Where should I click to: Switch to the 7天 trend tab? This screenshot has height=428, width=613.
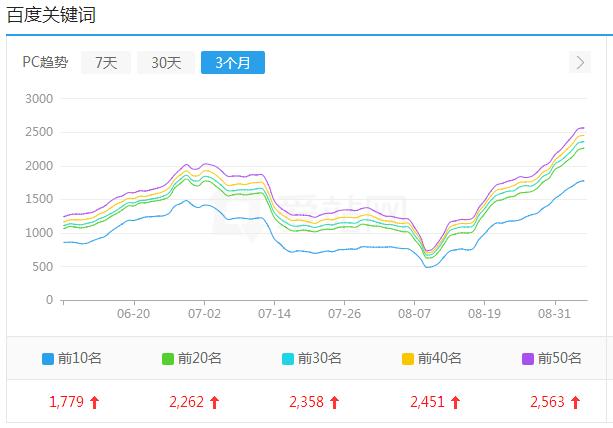coord(106,62)
